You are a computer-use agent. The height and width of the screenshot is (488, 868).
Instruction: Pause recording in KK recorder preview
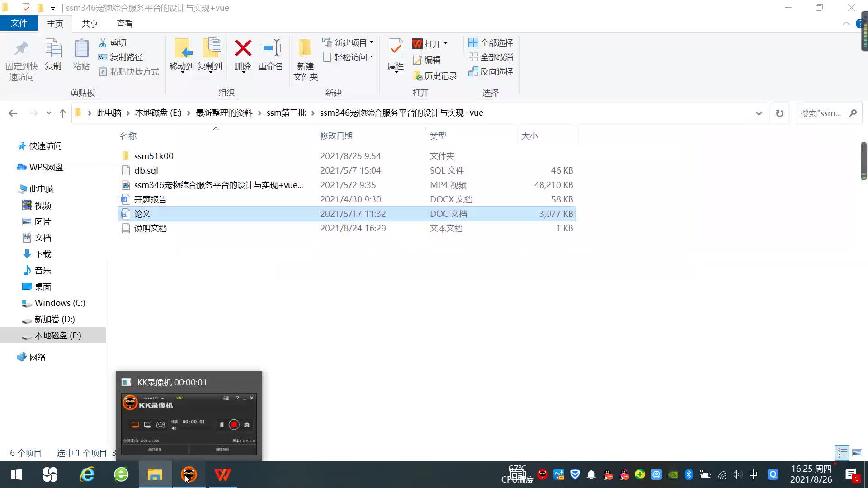click(x=222, y=425)
